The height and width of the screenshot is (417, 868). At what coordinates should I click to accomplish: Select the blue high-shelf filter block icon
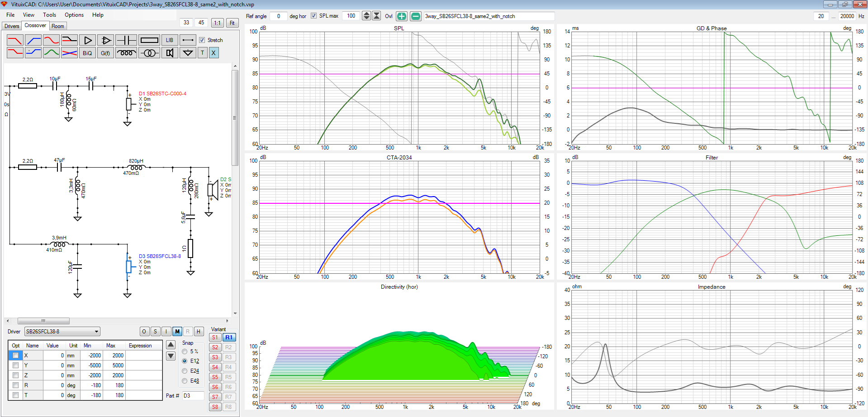click(33, 53)
